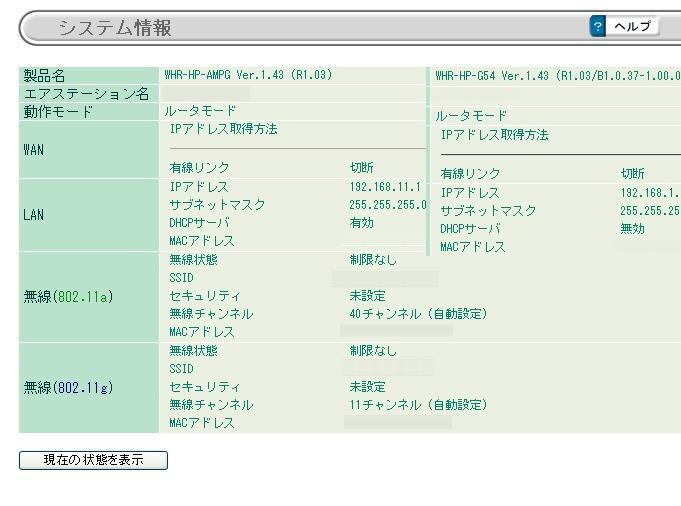This screenshot has width=681, height=506.
Task: Select the 製品名 row label
Action: (x=44, y=76)
